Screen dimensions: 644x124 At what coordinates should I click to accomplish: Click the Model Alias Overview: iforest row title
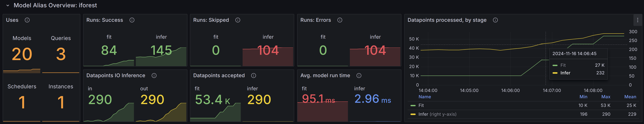55,5
